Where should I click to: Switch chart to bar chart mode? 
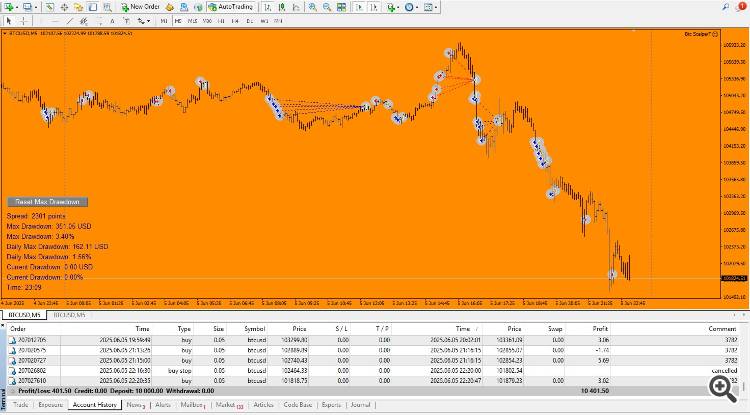(268, 7)
